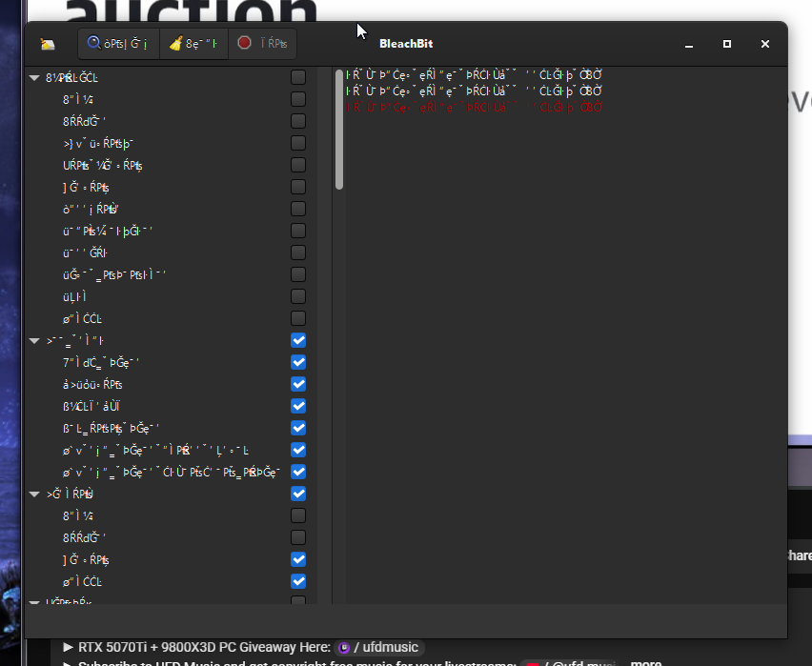Select the second group's header row label
Screen dimensions: 812x666
[x=75, y=340]
